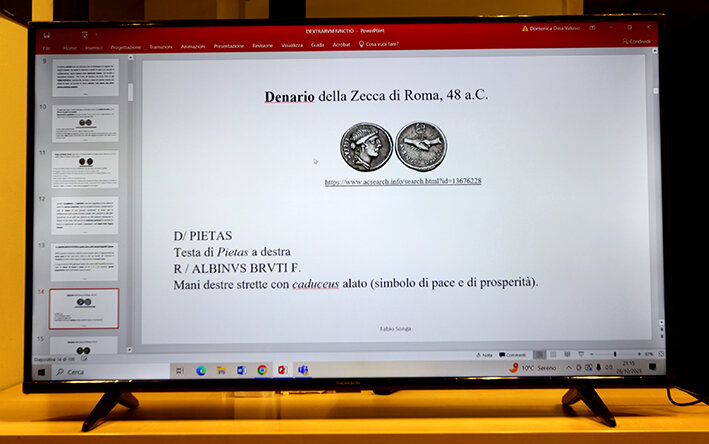The image size is (709, 444).
Task: Open the Acrobat tab
Action: (x=341, y=44)
